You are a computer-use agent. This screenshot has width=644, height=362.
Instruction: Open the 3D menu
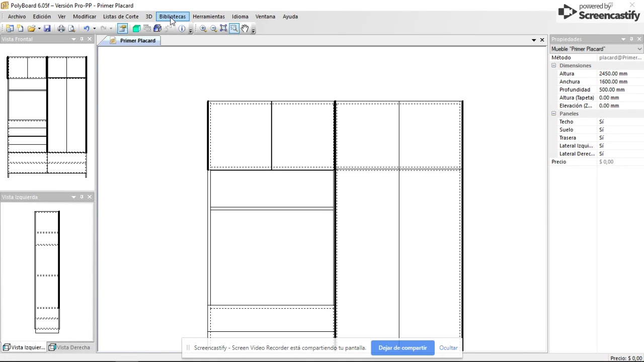[x=149, y=17]
